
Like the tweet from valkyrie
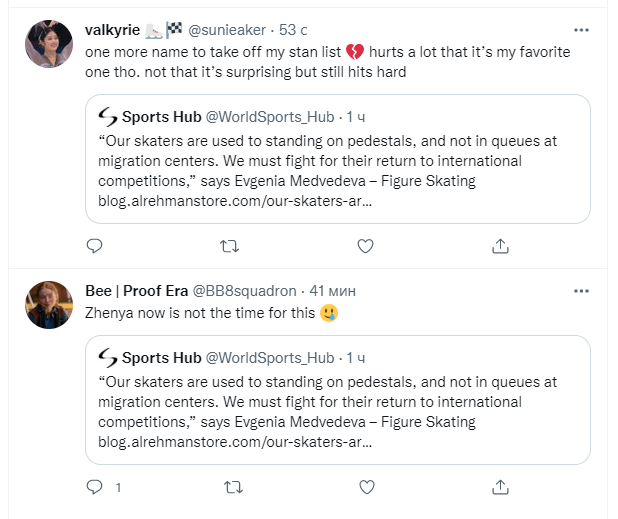366,245
